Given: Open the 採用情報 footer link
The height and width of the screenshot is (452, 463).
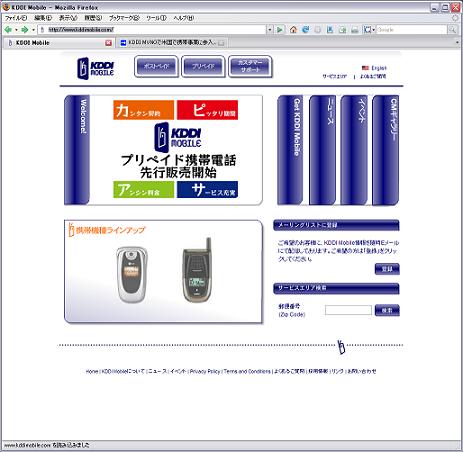Looking at the screenshot, I should [x=318, y=371].
